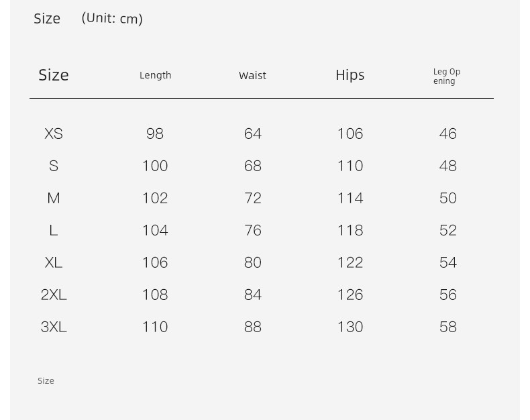
Task: Select the 3XL size row label
Action: click(x=54, y=327)
